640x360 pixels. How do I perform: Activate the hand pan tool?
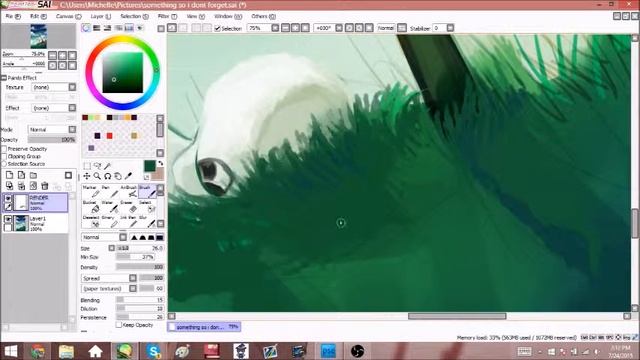click(118, 176)
